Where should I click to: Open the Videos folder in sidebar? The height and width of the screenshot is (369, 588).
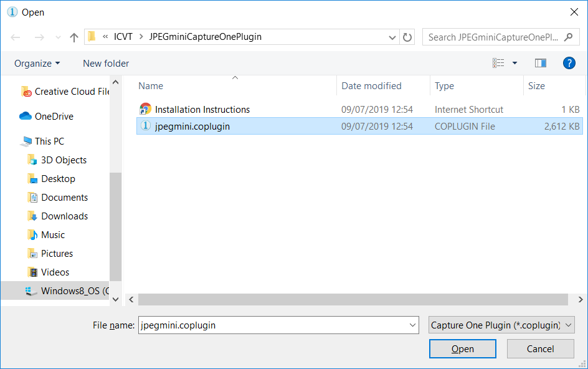tap(55, 272)
